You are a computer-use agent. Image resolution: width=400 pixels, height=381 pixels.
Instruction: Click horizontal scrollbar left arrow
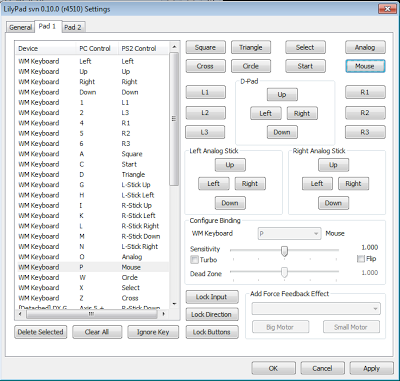tap(20, 314)
